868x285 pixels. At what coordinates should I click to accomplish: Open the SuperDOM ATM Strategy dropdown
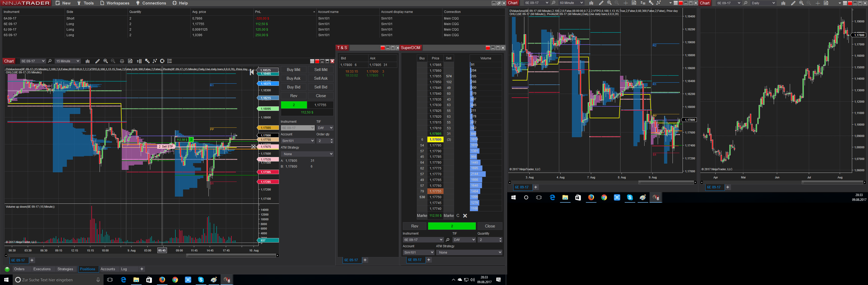tap(469, 252)
